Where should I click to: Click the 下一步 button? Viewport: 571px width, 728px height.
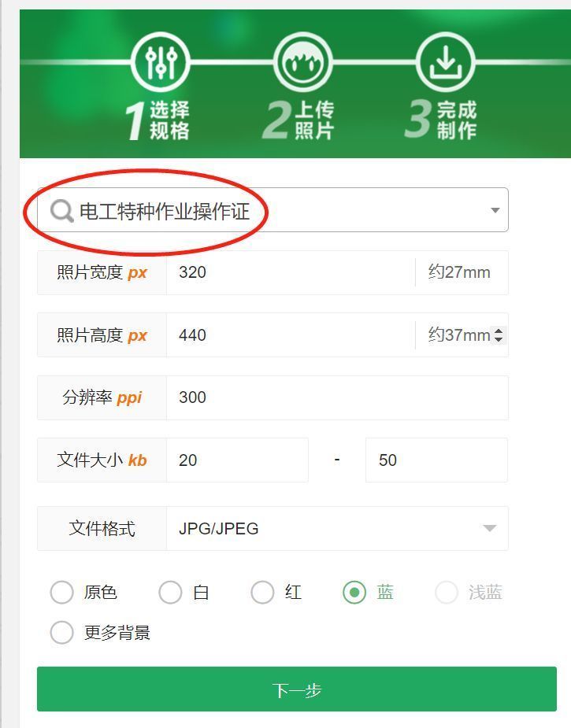297,689
